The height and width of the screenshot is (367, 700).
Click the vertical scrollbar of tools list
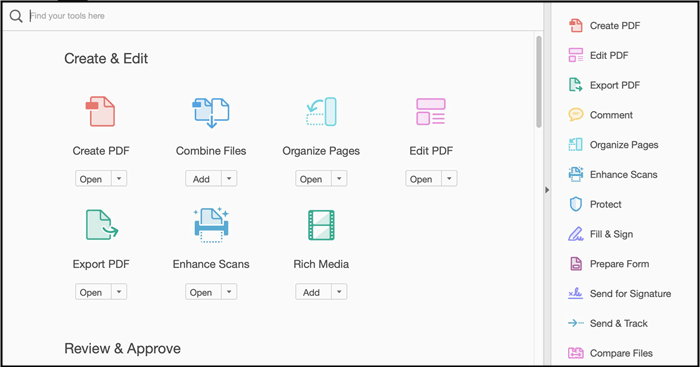[x=539, y=82]
